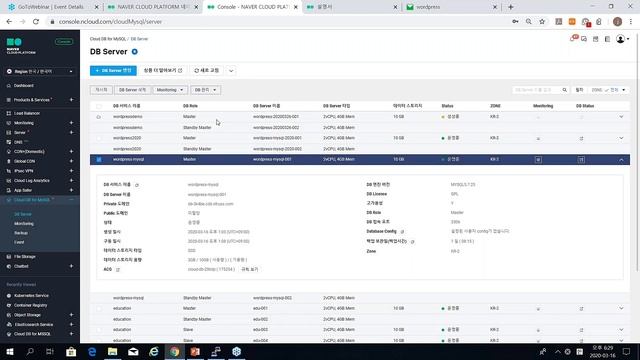Open Kubernetes Service under Recently Viewed
The width and height of the screenshot is (640, 360).
click(x=31, y=296)
